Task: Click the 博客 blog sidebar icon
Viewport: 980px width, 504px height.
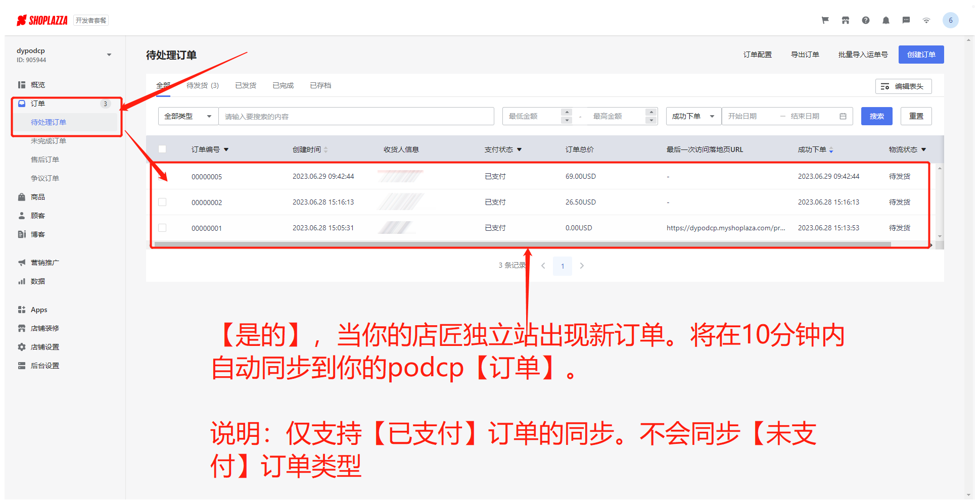Action: 22,234
